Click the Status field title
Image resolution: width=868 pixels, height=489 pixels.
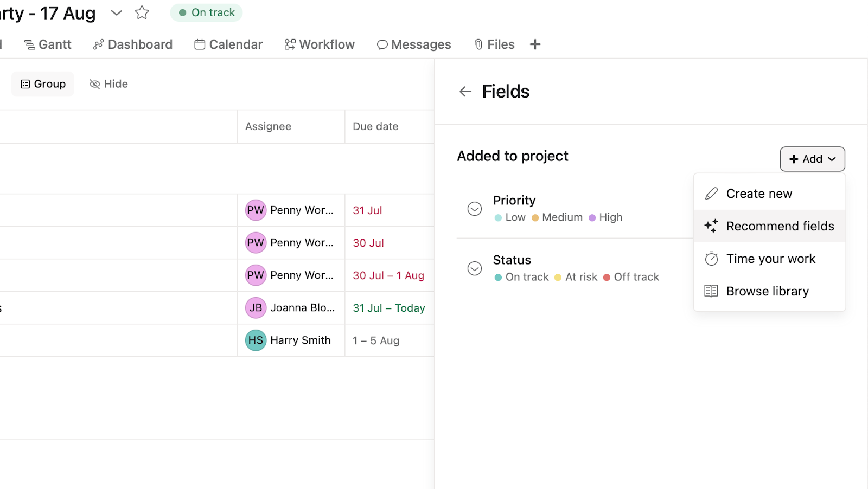click(512, 260)
